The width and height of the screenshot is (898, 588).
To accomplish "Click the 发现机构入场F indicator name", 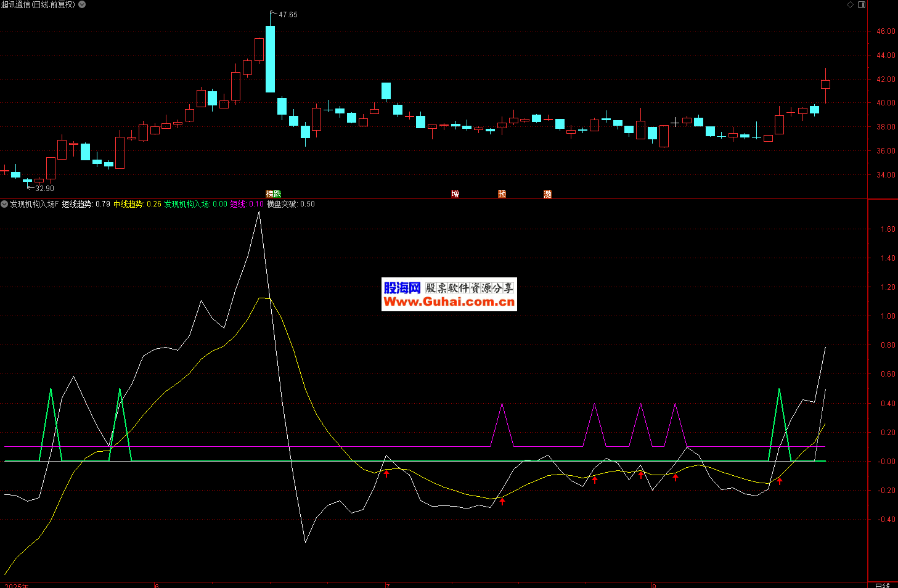I will [35, 204].
